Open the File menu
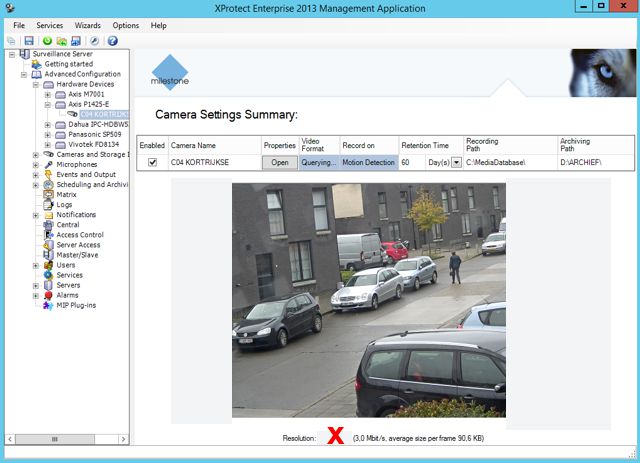Viewport: 640px width, 463px height. point(19,25)
